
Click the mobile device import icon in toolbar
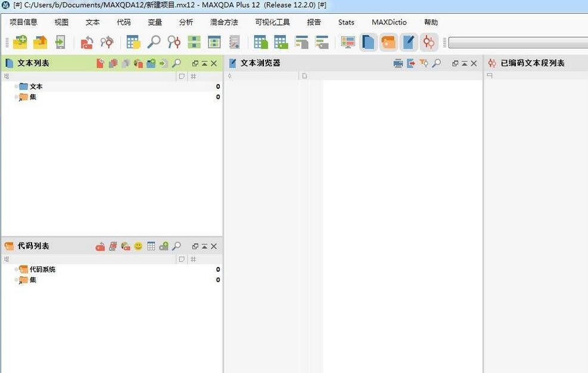click(60, 42)
